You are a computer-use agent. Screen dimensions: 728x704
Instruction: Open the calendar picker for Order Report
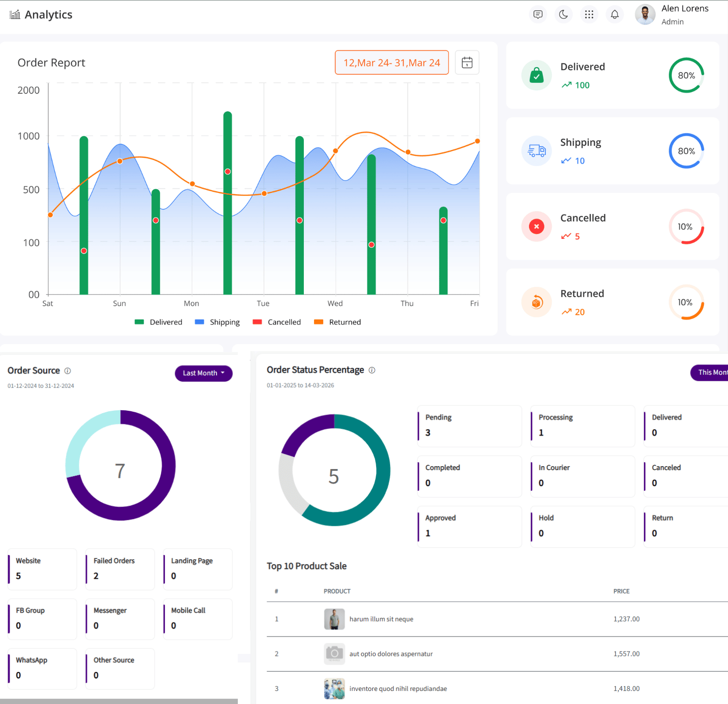466,62
